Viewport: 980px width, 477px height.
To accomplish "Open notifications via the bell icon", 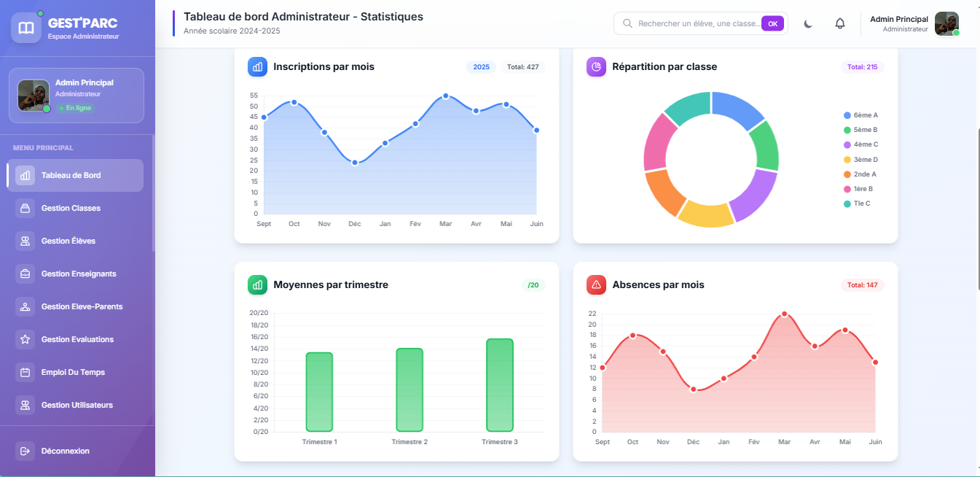I will pos(840,23).
